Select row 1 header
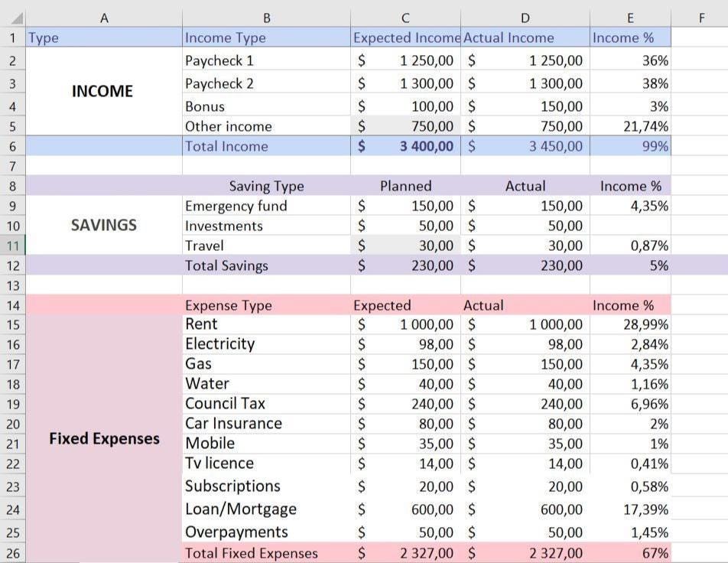The image size is (728, 563). point(12,37)
